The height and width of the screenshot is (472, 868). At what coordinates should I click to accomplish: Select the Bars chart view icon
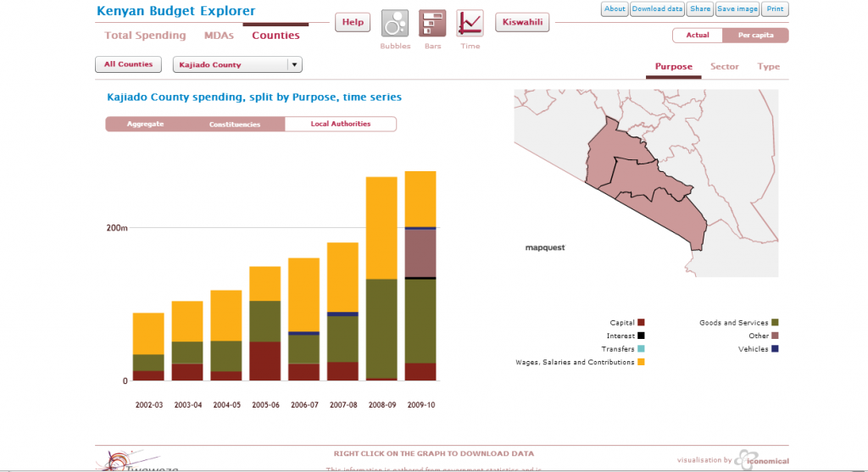click(432, 23)
